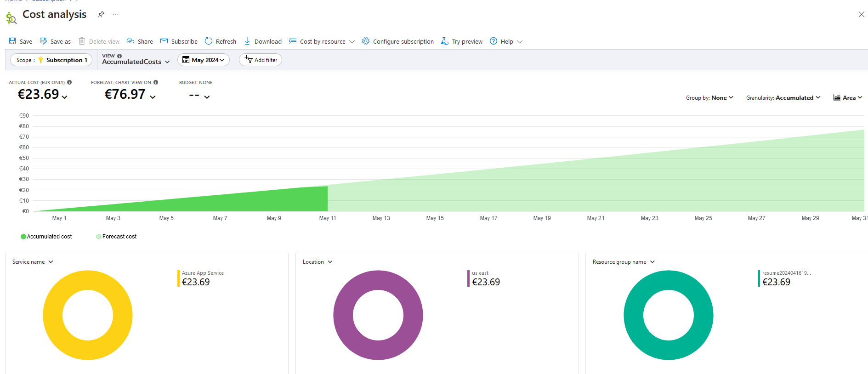Click Azure App Service €23.69 entry
This screenshot has height=374, width=868.
(201, 278)
